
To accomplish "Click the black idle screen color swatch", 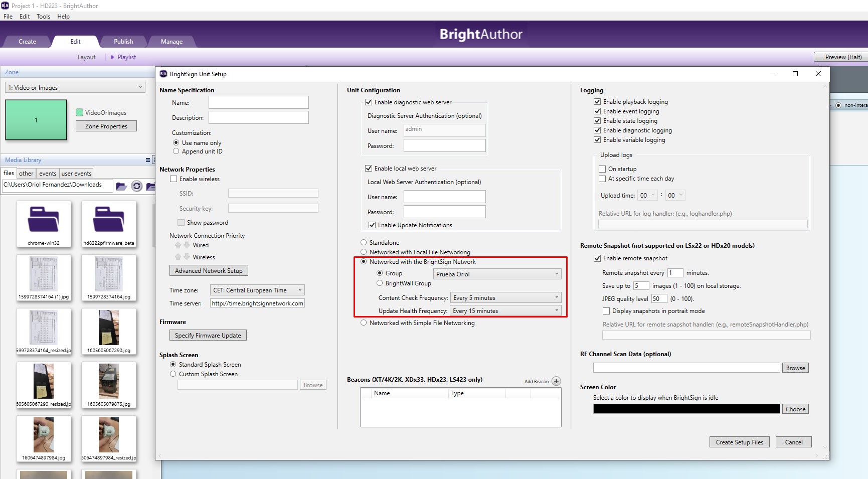I will click(686, 409).
